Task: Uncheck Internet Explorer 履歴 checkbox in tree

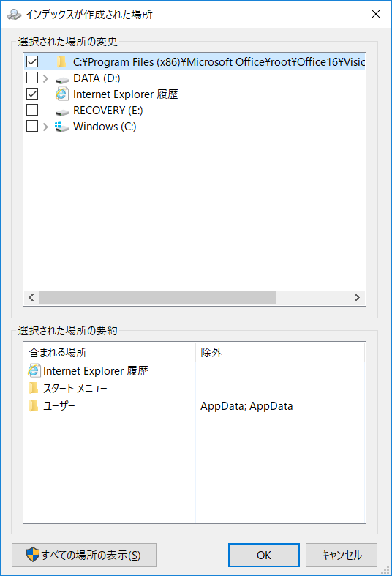Action: (x=32, y=94)
